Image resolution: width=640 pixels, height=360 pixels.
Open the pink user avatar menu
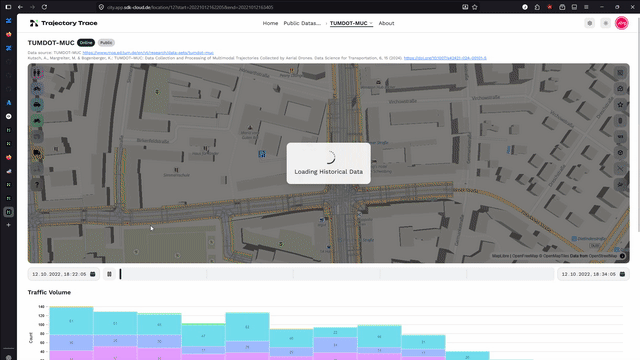coord(622,23)
